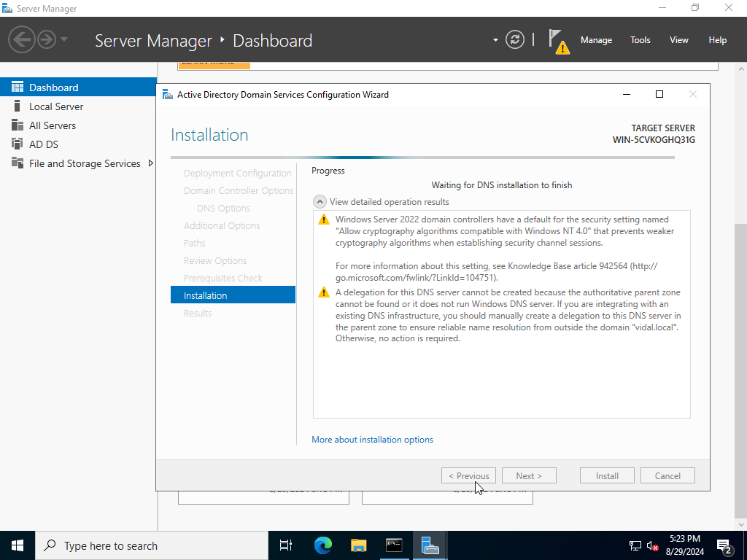
Task: Collapse View detailed operation results
Action: pos(320,202)
